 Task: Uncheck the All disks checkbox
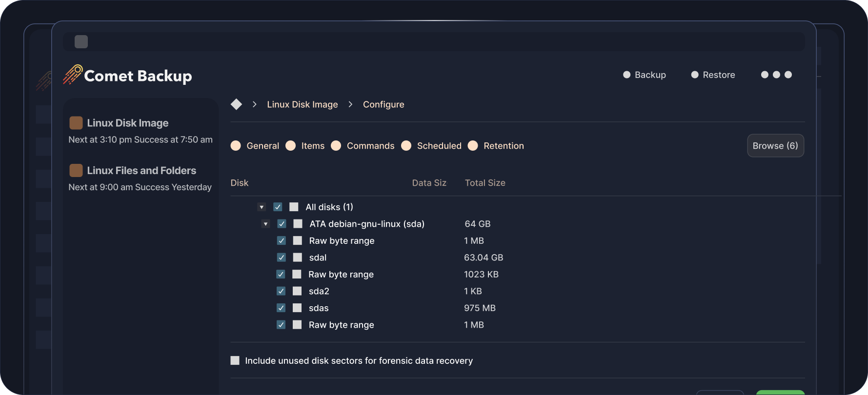[278, 207]
